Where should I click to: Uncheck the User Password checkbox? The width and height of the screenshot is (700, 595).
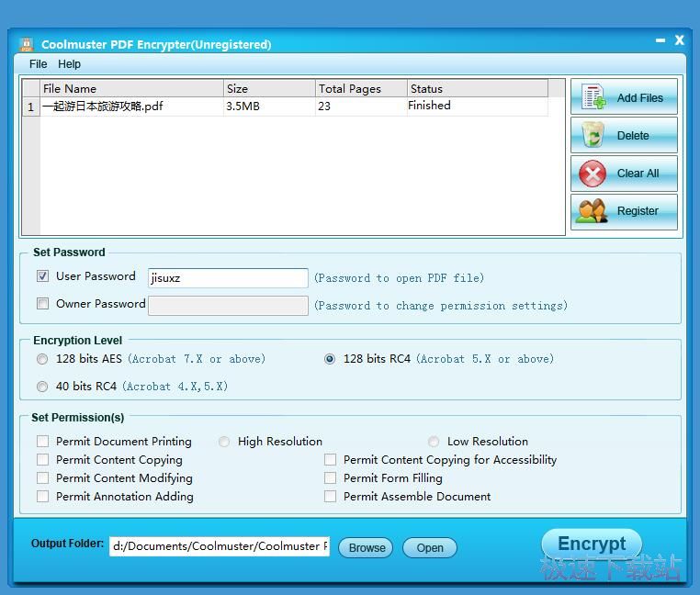[42, 276]
